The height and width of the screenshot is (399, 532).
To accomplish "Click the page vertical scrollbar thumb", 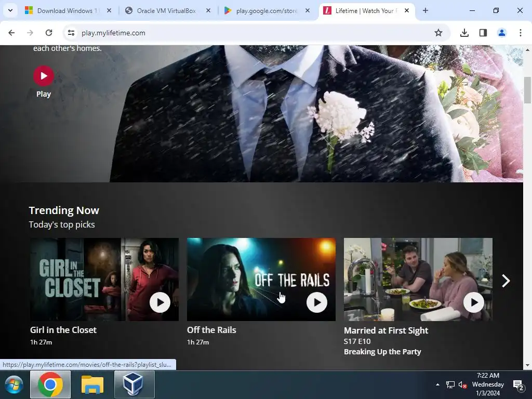I will [527, 90].
